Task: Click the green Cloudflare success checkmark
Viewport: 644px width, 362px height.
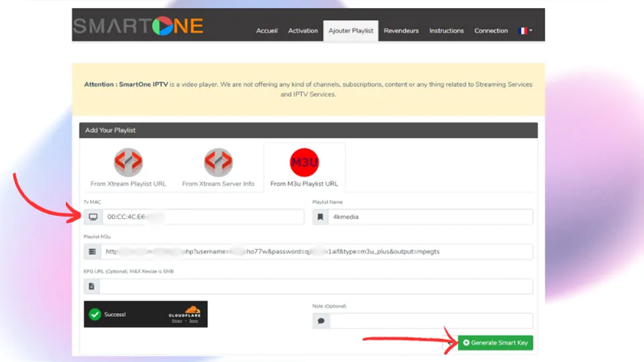Action: click(95, 314)
